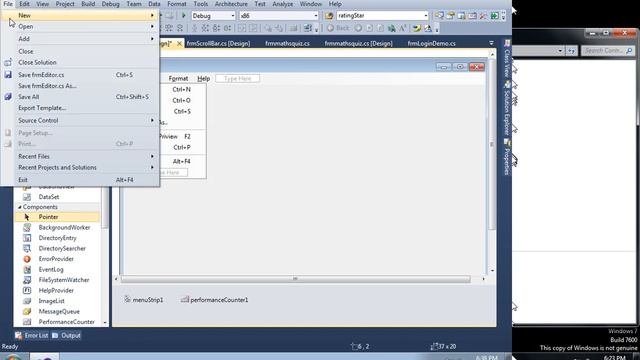Expand Source Control submenu
640x360 pixels.
pyautogui.click(x=80, y=120)
